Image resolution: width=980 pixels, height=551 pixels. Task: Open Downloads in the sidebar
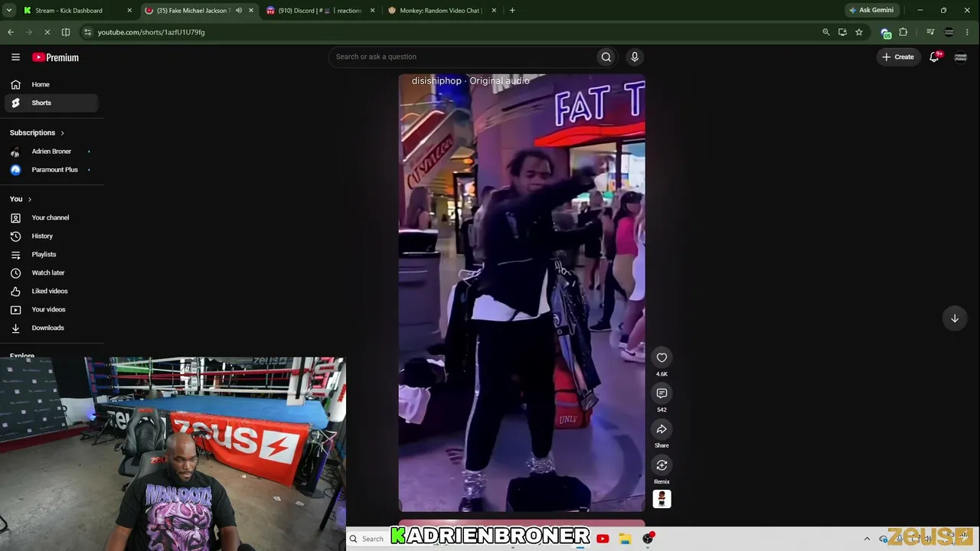click(x=51, y=328)
